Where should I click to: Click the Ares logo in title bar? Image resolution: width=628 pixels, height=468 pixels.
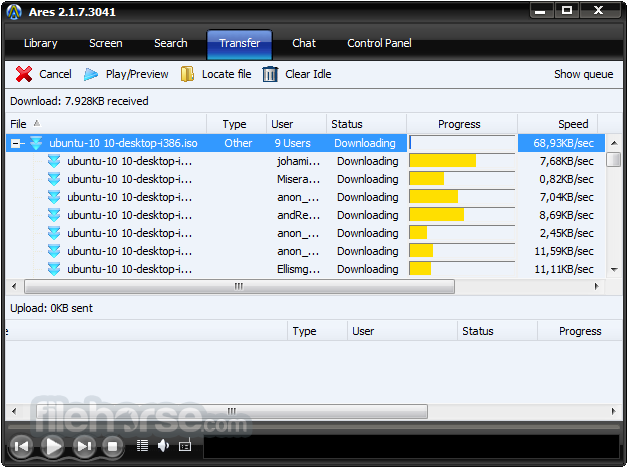[14, 12]
